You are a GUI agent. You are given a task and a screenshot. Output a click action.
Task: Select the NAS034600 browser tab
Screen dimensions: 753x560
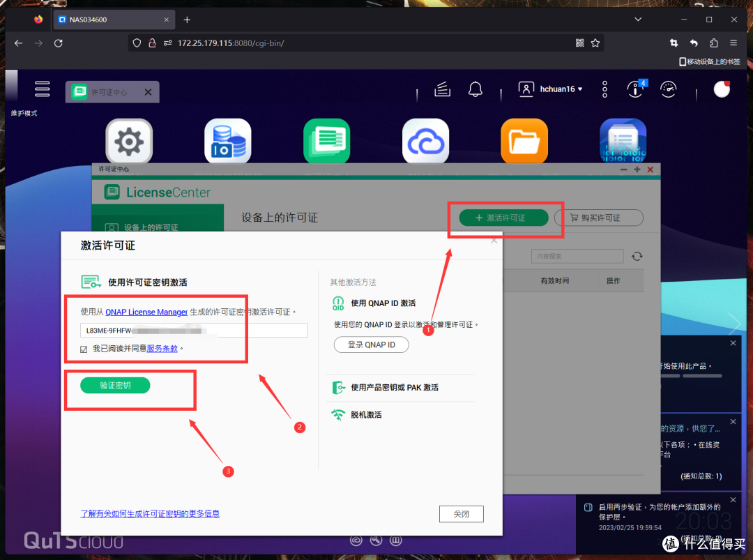tap(114, 20)
